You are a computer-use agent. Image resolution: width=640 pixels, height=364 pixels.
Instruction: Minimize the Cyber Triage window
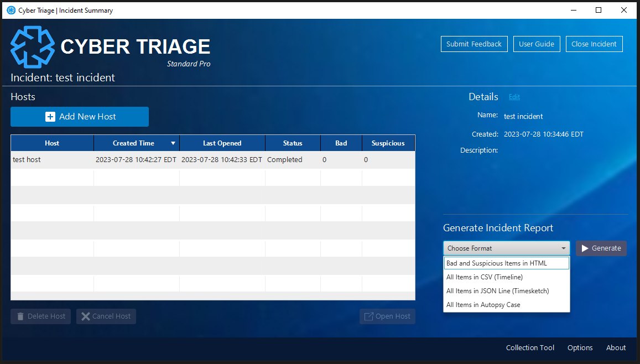(574, 10)
